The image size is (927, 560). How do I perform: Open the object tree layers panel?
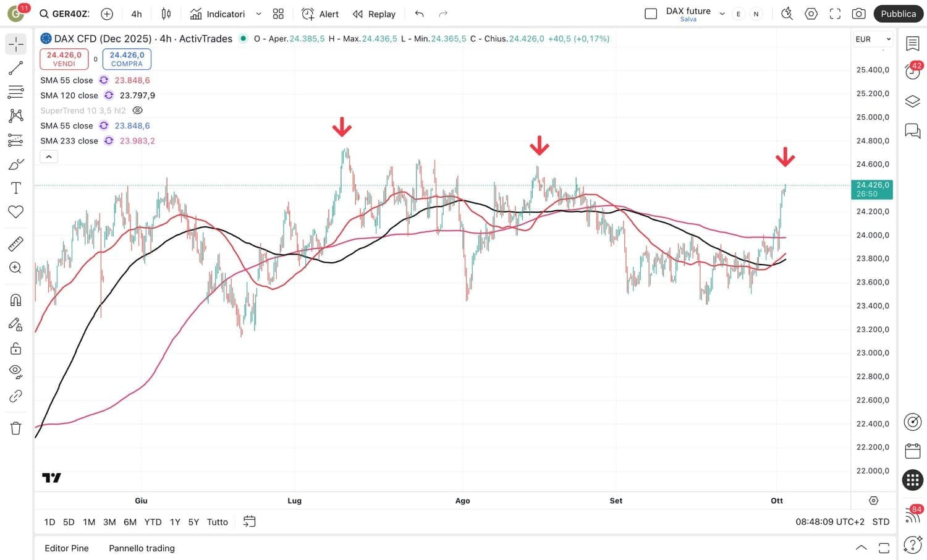pos(913,101)
